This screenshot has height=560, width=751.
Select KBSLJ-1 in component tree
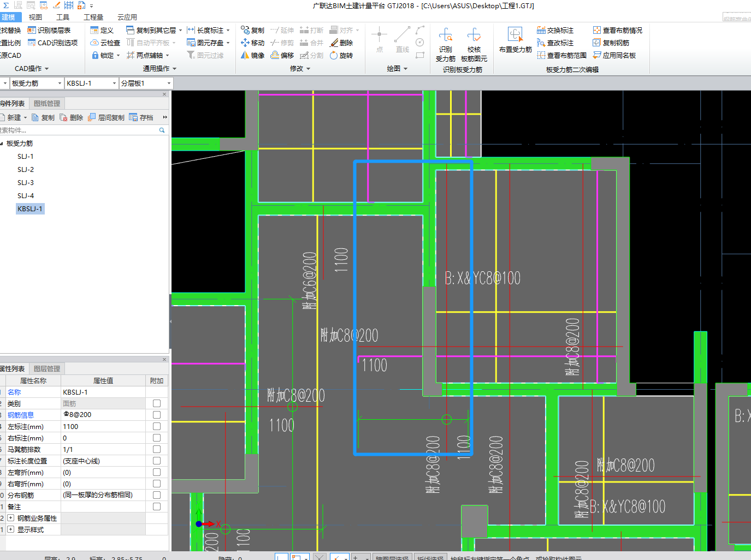pos(30,209)
